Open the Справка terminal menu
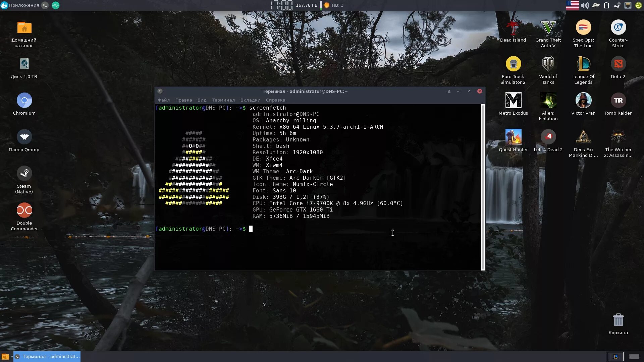 click(x=275, y=100)
